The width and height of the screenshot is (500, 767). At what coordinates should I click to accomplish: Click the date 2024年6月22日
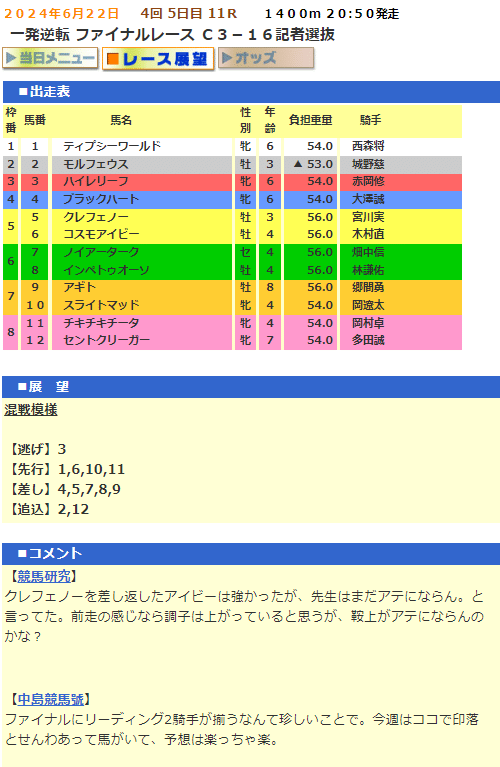(61, 14)
